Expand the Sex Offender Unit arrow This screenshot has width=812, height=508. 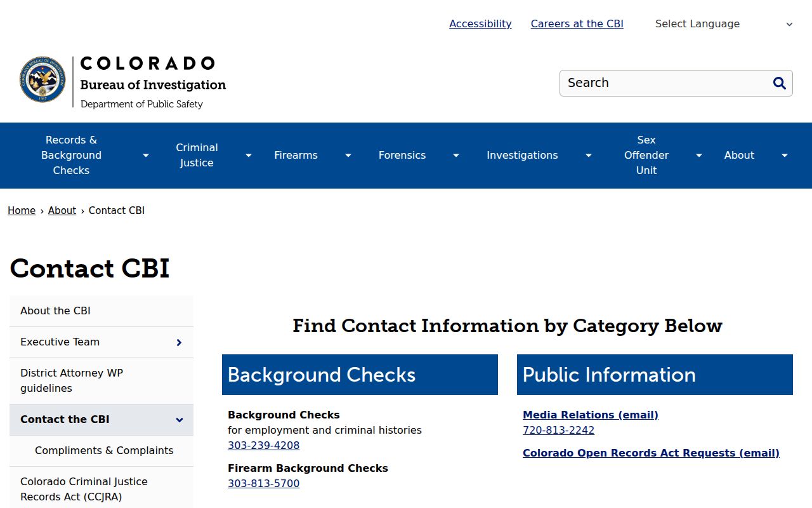tap(698, 156)
